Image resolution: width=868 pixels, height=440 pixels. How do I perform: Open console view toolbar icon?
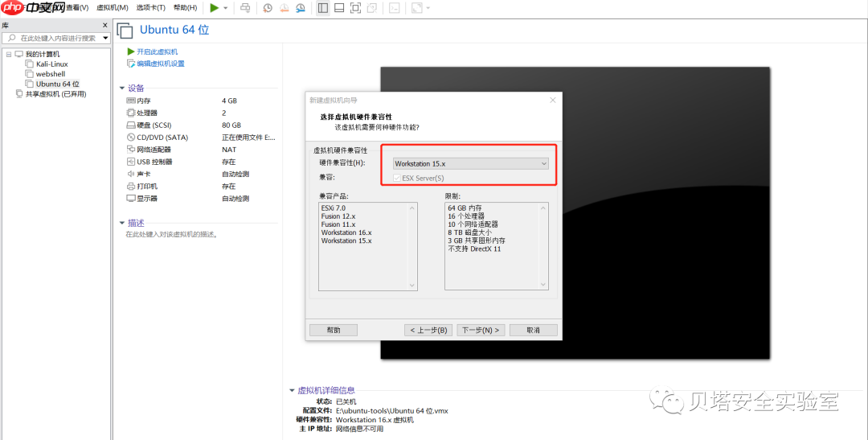[394, 8]
